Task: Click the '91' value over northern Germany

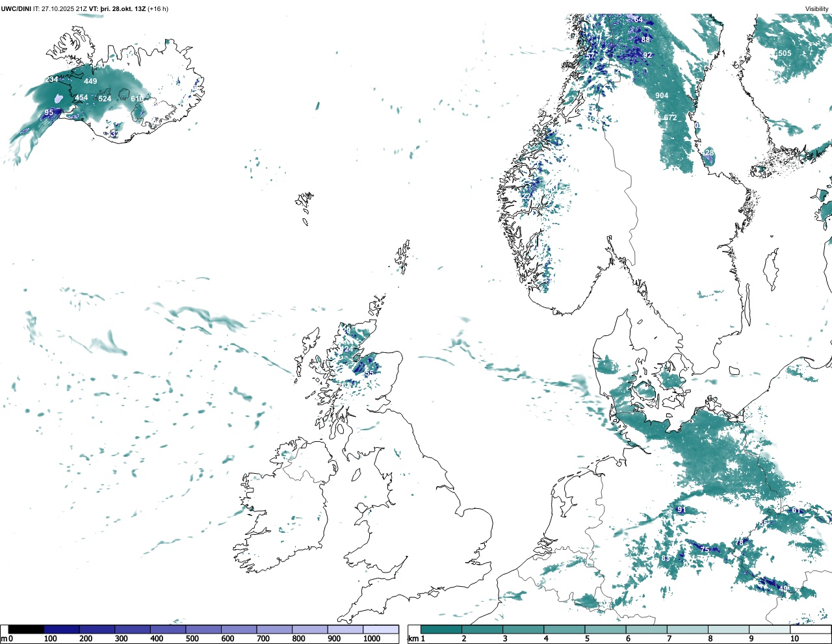Action: 681,509
